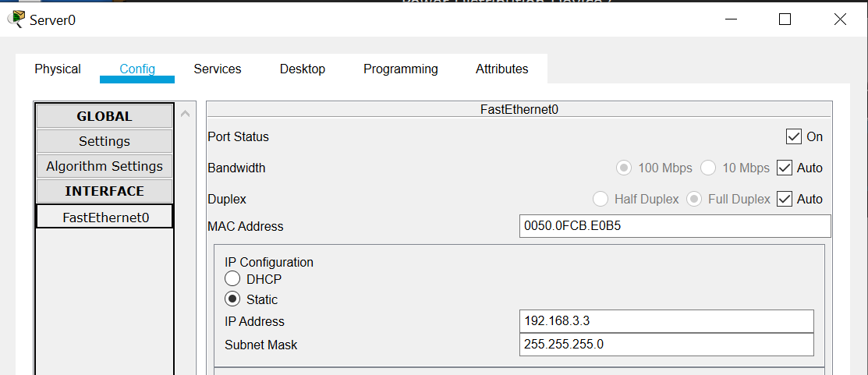The height and width of the screenshot is (375, 868).
Task: Click the Subnet Mask field
Action: coord(667,345)
